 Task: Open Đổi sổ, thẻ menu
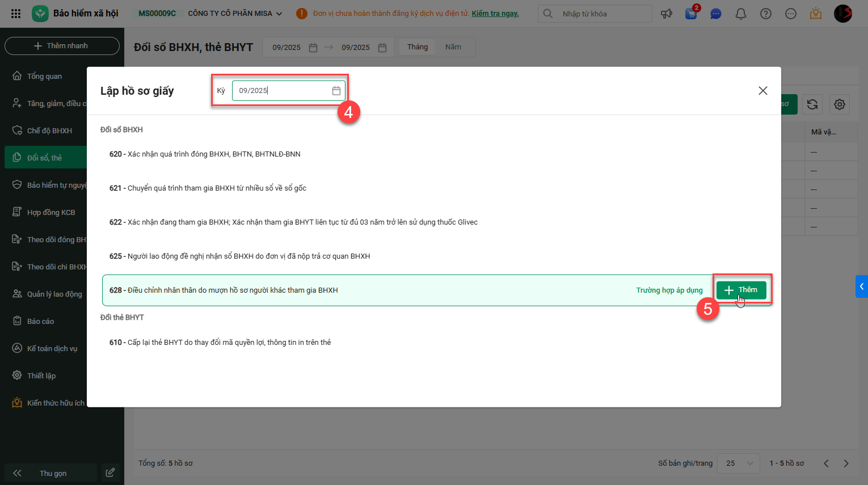[45, 158]
